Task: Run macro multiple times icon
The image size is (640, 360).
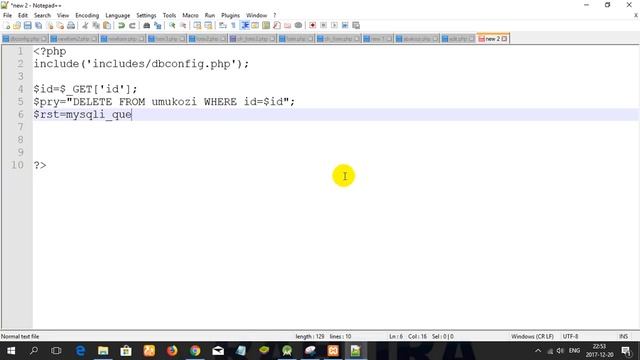Action: tap(345, 25)
